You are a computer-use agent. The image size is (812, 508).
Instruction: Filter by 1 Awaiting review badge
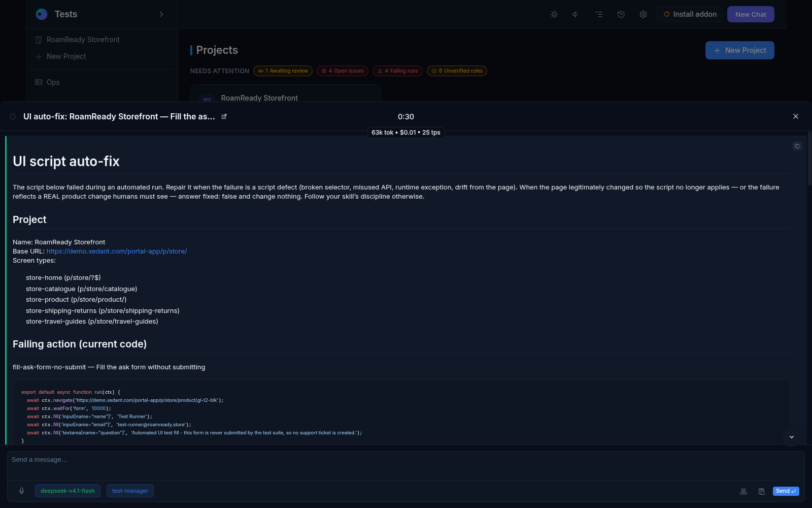(283, 71)
